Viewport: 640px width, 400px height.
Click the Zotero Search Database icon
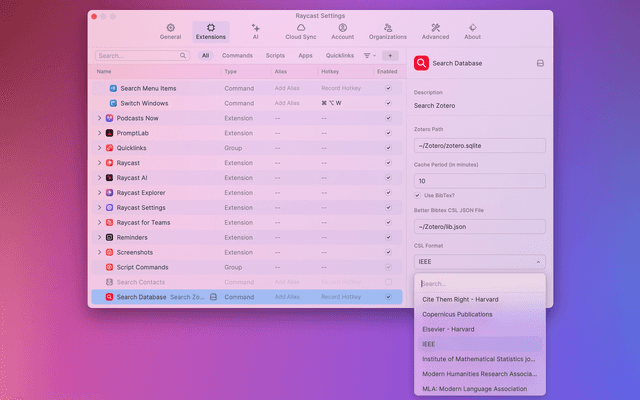422,63
